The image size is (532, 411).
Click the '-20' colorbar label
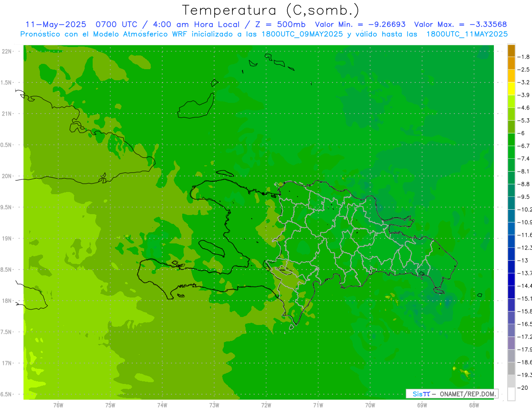click(x=522, y=388)
